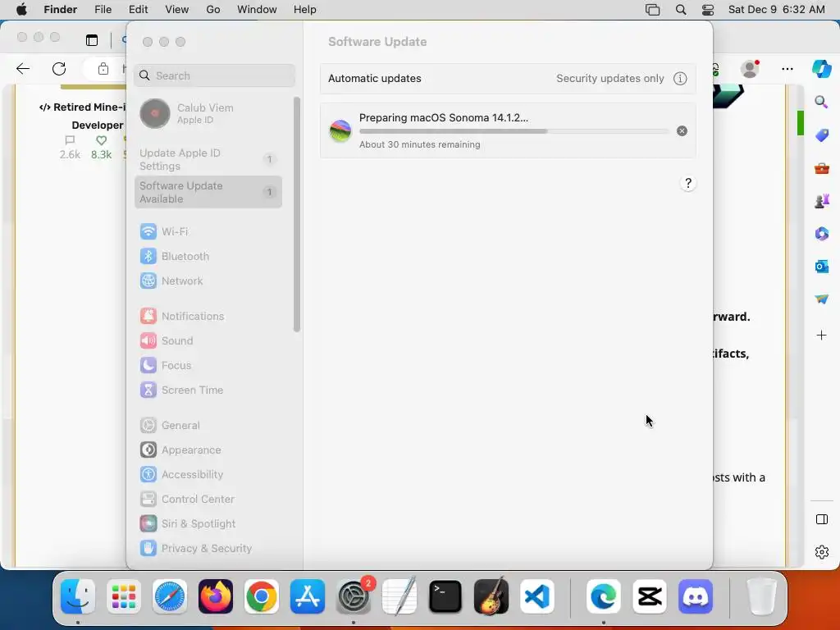This screenshot has width=840, height=630.
Task: Open Edge sidebar Drop paper-plane icon
Action: 821,299
